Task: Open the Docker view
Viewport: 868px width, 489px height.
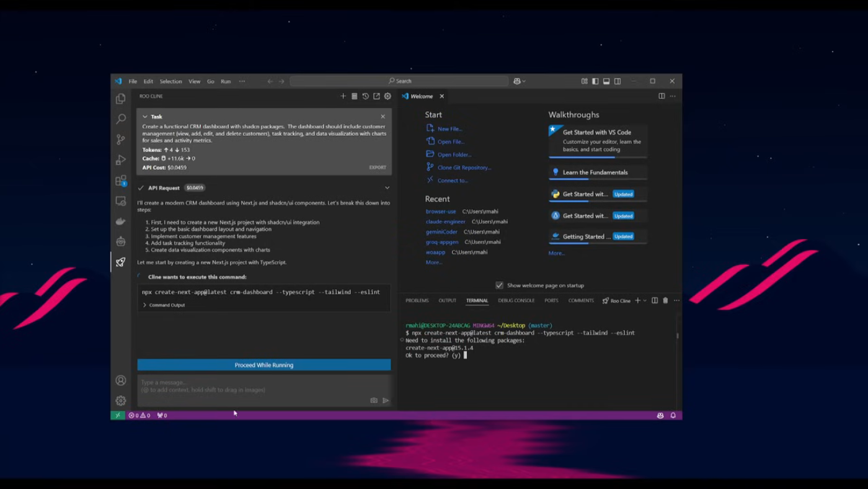Action: tap(121, 221)
